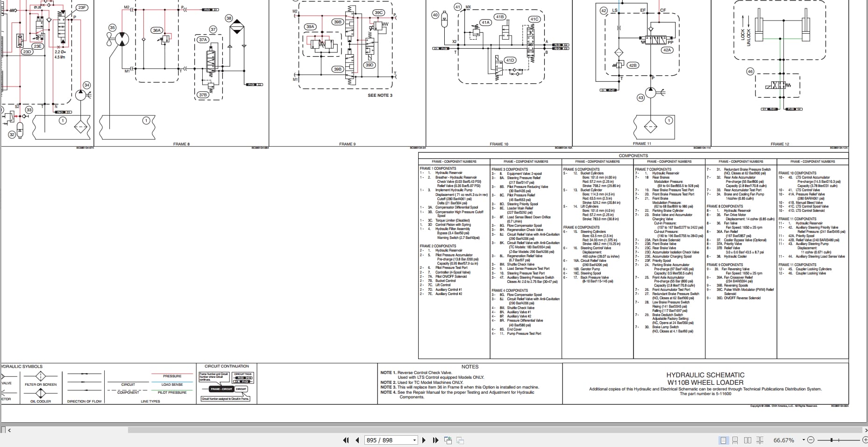Open the page number dropdown
Screen dimensions: 868x447
[x=414, y=440]
